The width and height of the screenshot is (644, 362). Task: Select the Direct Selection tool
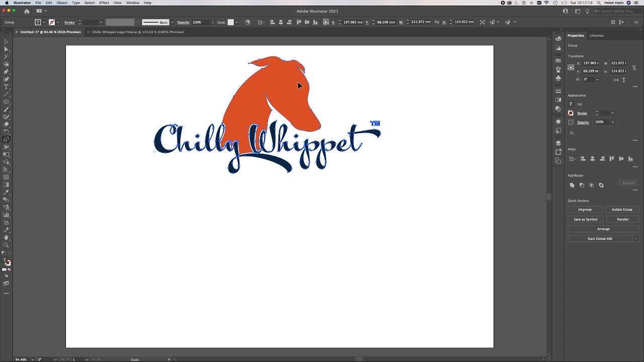(6, 49)
